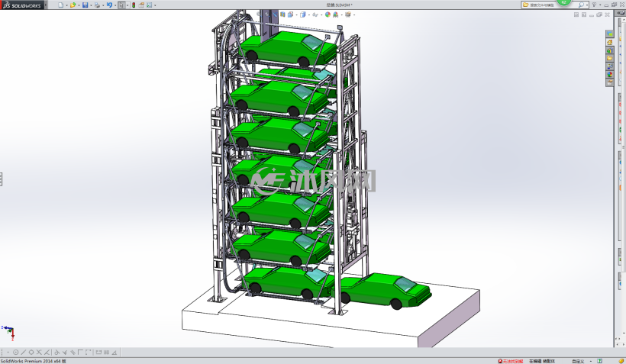
Task: Click the Previous View icon
Action: coord(275,14)
